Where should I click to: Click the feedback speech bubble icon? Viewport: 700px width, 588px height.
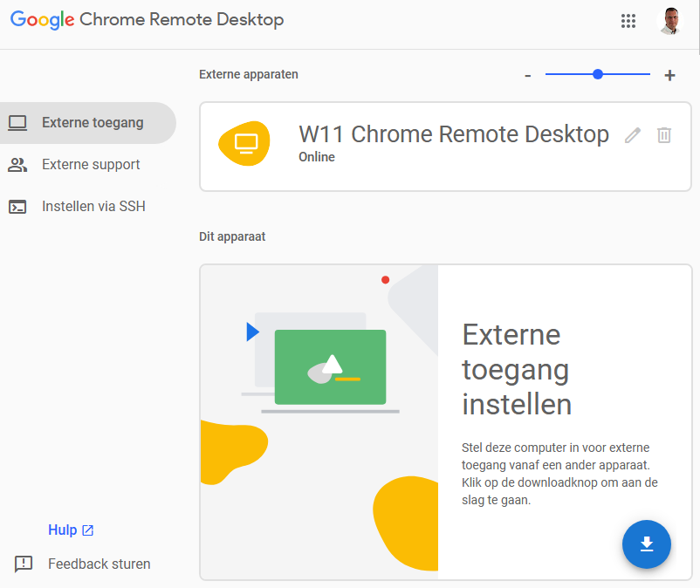24,564
